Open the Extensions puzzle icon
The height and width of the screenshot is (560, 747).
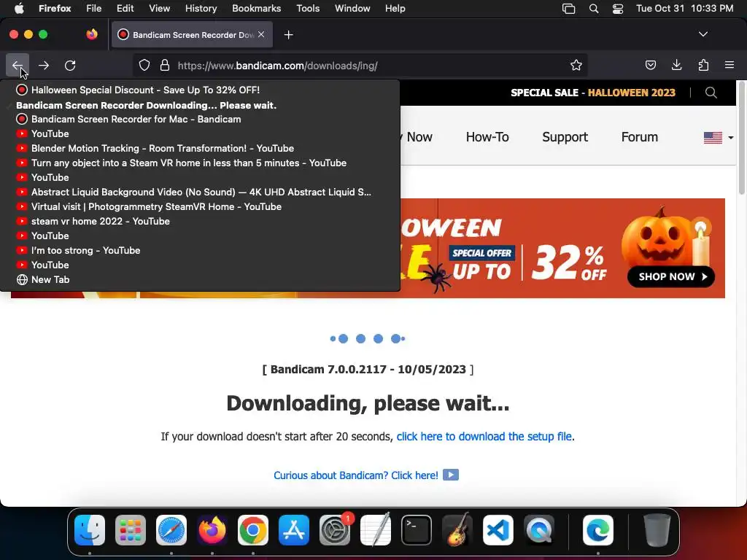pyautogui.click(x=703, y=65)
